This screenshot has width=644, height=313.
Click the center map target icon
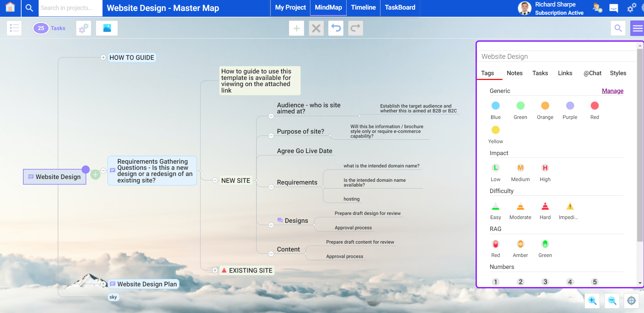[x=631, y=301]
